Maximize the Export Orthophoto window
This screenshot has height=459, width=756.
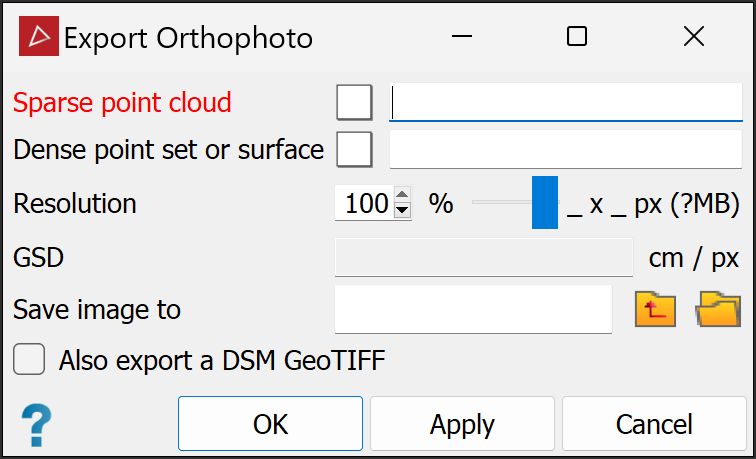577,38
